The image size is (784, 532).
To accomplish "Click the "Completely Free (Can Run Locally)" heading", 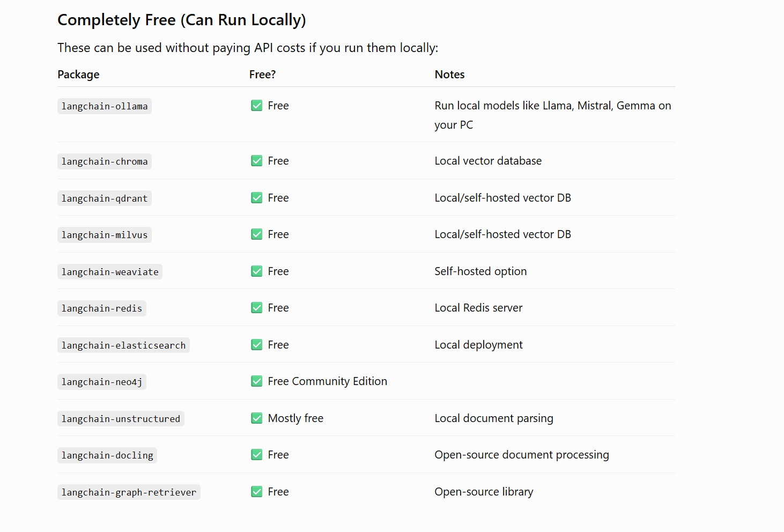I will 182,20.
